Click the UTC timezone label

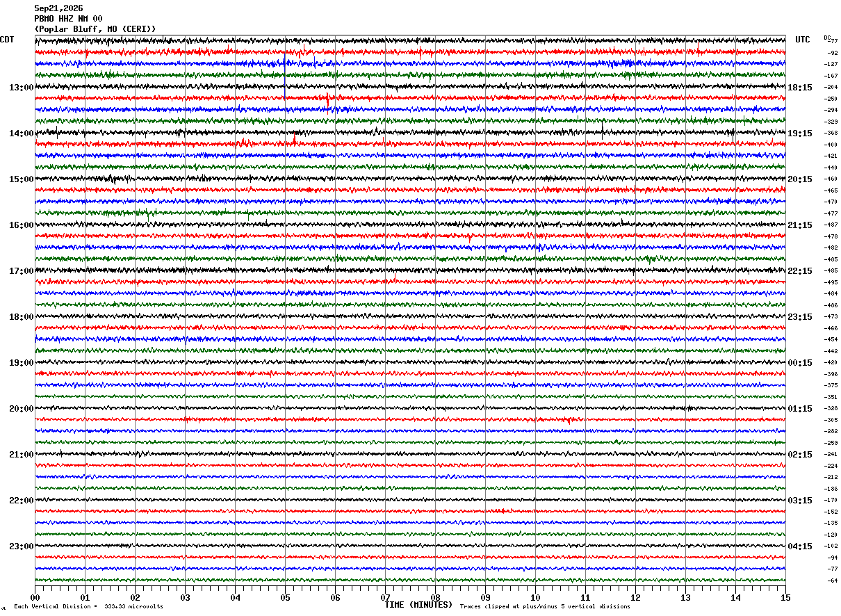tap(803, 40)
